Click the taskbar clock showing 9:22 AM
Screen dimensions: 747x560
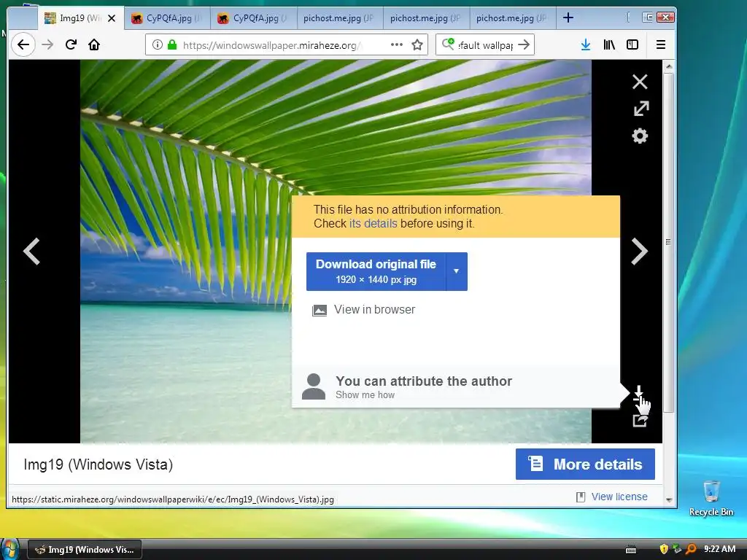pyautogui.click(x=719, y=549)
